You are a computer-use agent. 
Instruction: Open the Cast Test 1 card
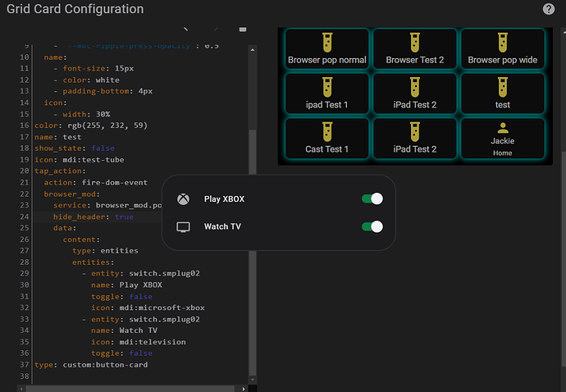327,139
